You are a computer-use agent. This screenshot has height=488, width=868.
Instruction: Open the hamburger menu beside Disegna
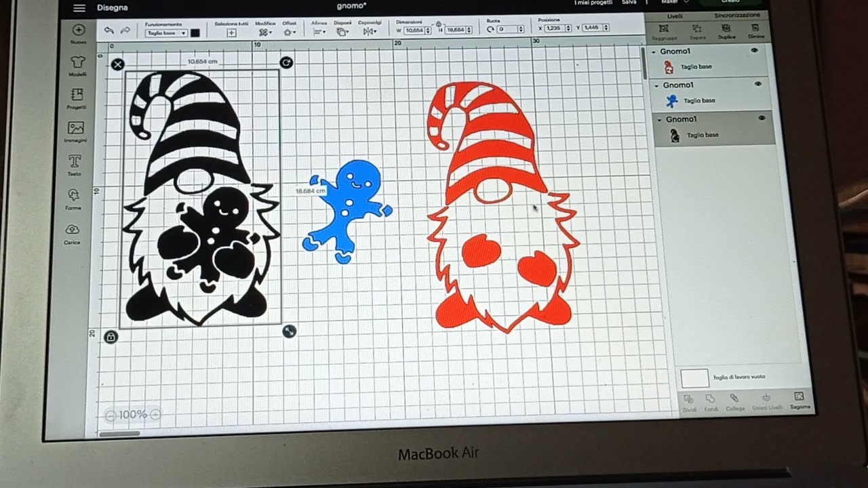click(x=79, y=7)
